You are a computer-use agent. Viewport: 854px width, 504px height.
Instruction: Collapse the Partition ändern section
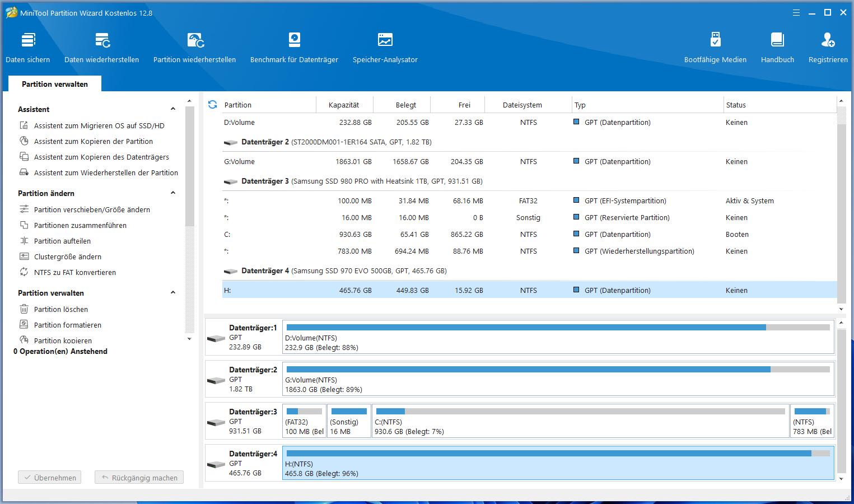(x=173, y=193)
